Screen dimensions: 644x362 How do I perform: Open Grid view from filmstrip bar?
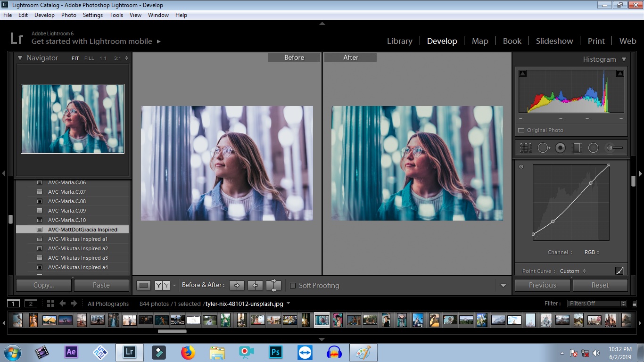tap(50, 304)
